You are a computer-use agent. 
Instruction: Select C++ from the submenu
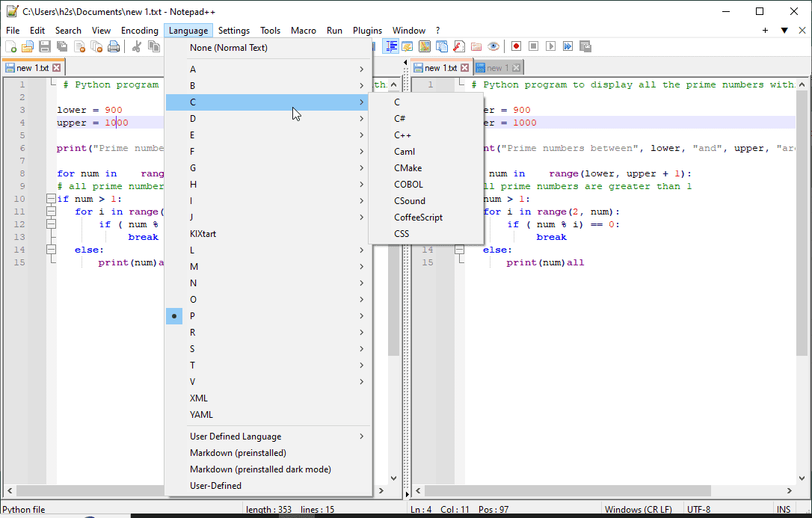[426, 135]
